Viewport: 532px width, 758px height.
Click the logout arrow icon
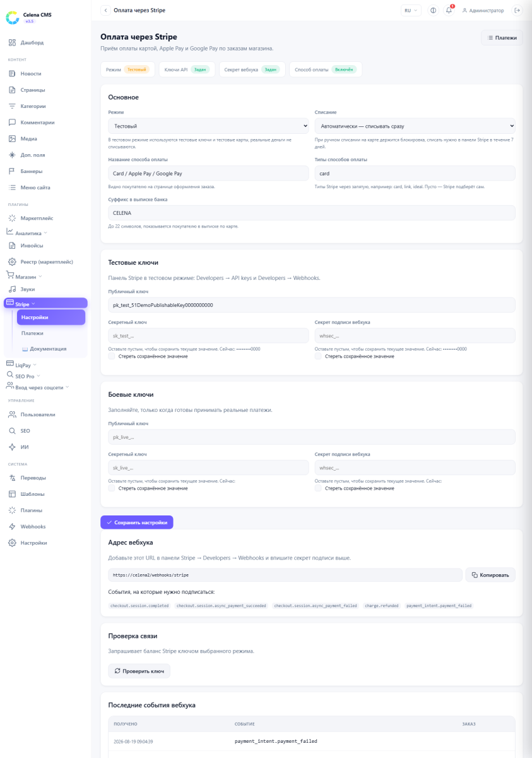coord(517,10)
